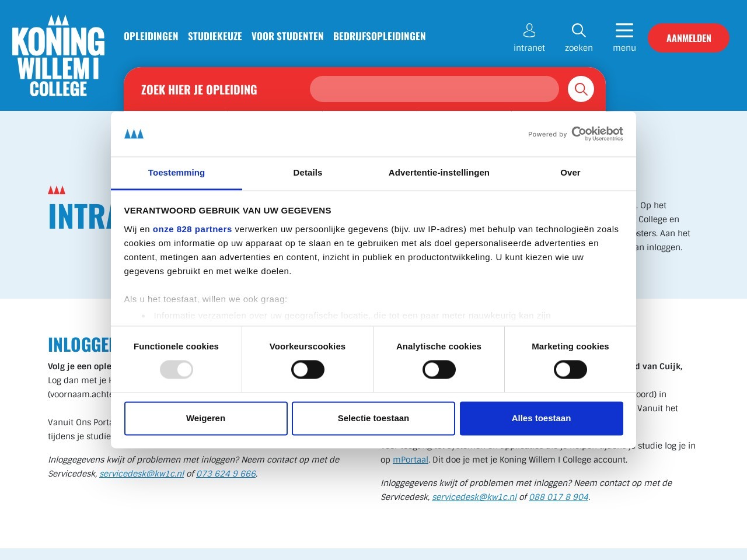Open the zoeken magnifier icon in header
This screenshot has width=747, height=560.
pyautogui.click(x=578, y=30)
